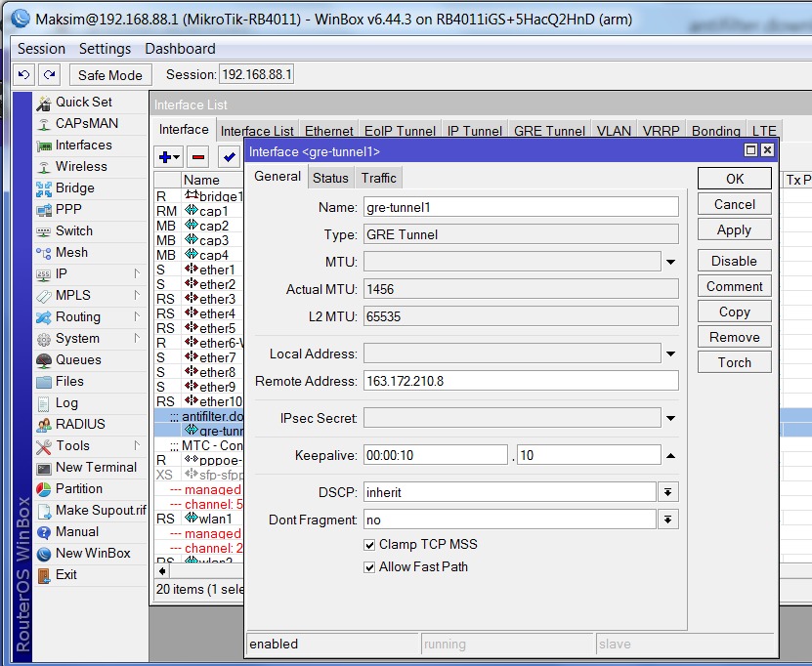Open Partition in sidebar
Image resolution: width=812 pixels, height=666 pixels.
(x=79, y=489)
